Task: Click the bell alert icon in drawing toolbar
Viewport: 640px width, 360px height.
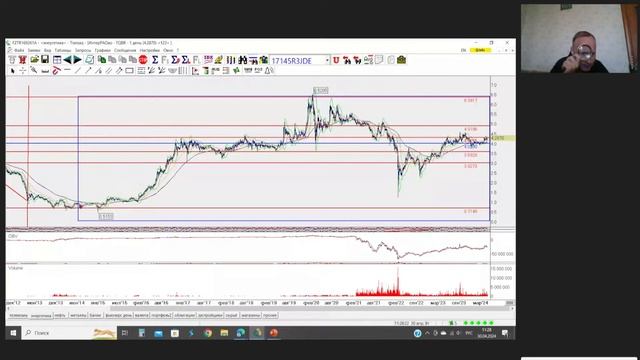Action: pyautogui.click(x=269, y=71)
